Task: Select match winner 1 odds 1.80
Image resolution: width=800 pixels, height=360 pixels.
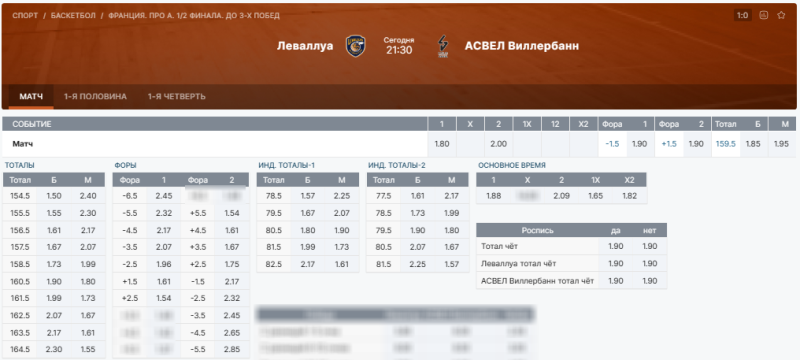Action: [x=442, y=144]
